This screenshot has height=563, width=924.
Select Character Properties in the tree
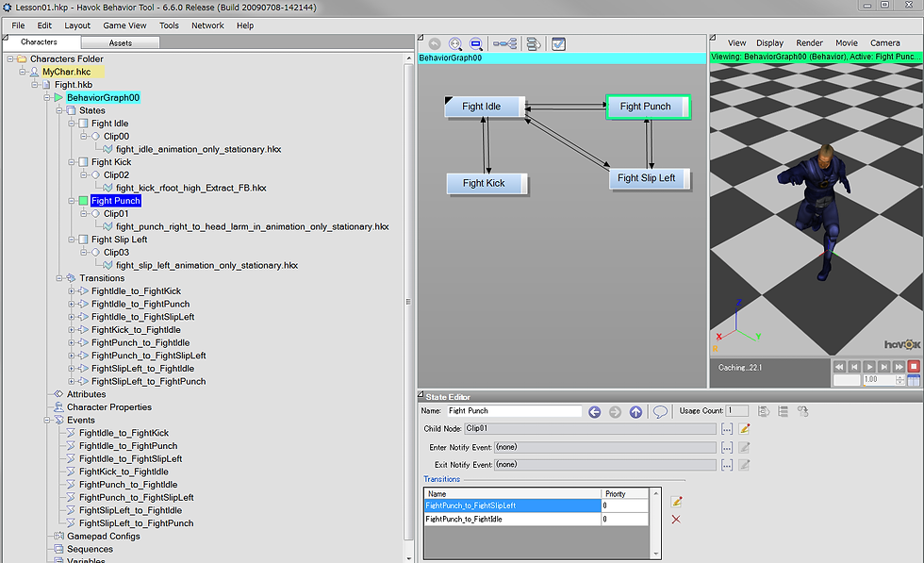109,407
